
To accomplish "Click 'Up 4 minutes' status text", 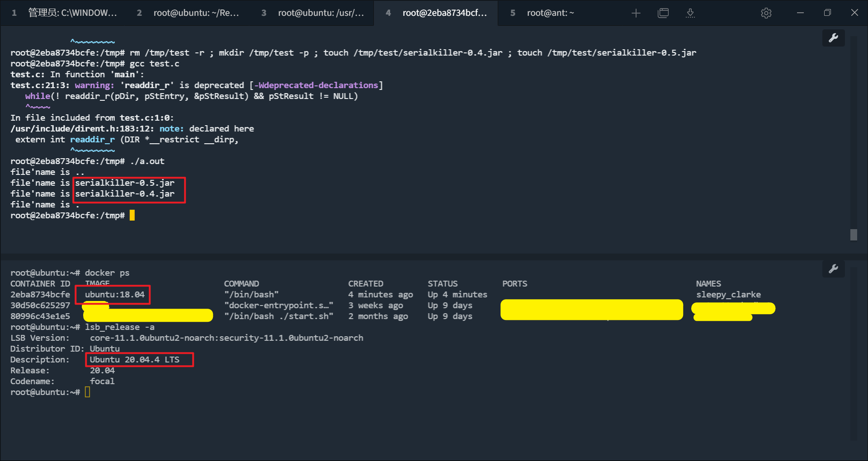I will point(458,295).
